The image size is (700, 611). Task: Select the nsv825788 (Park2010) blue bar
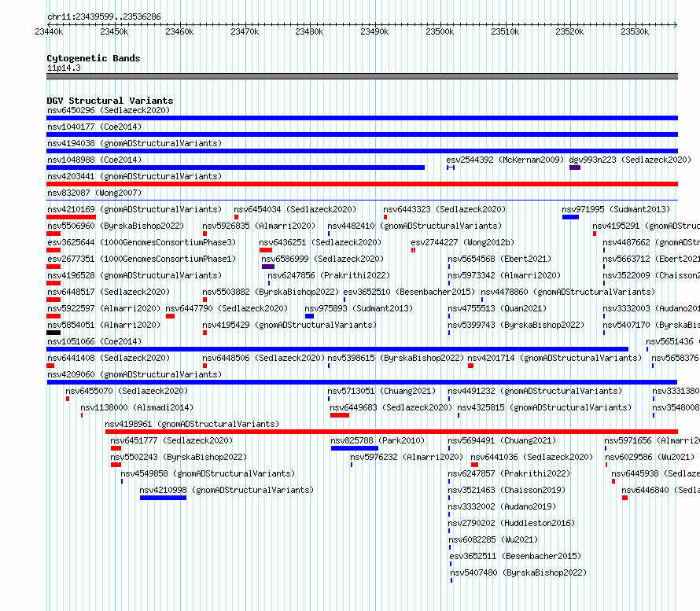pos(355,448)
